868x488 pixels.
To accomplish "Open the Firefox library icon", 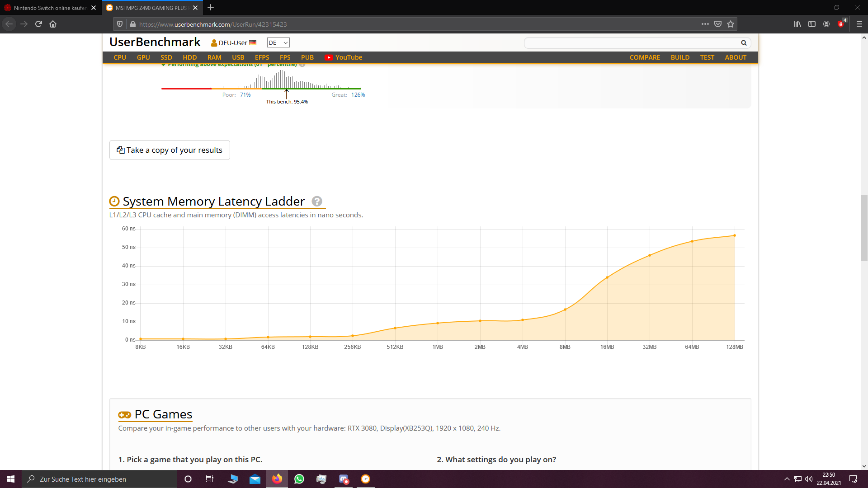I will point(797,24).
